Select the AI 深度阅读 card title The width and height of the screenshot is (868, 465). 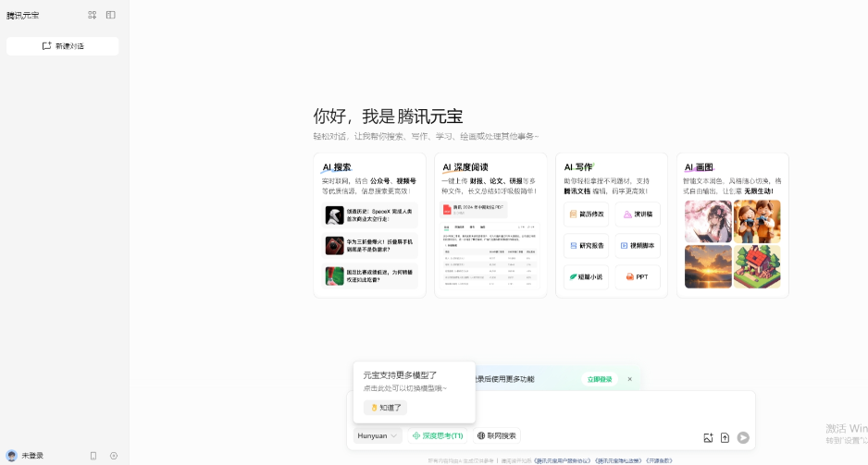click(465, 167)
